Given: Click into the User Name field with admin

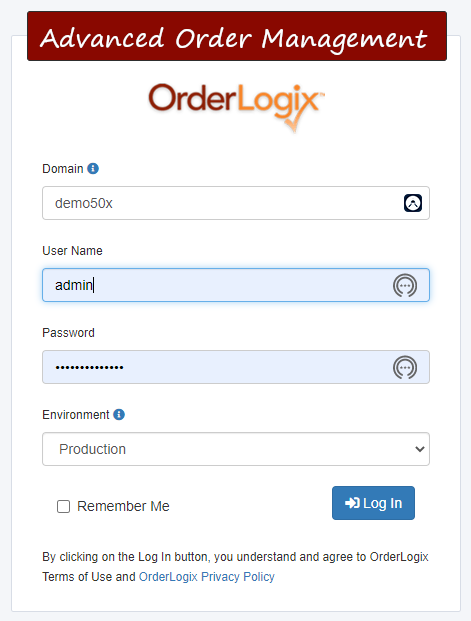Looking at the screenshot, I should [236, 285].
